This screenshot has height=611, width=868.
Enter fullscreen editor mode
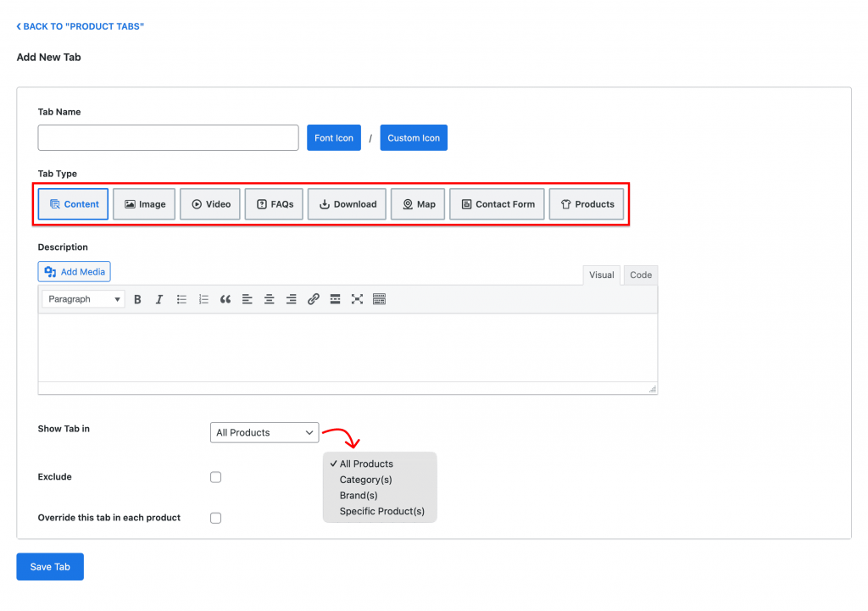point(357,299)
